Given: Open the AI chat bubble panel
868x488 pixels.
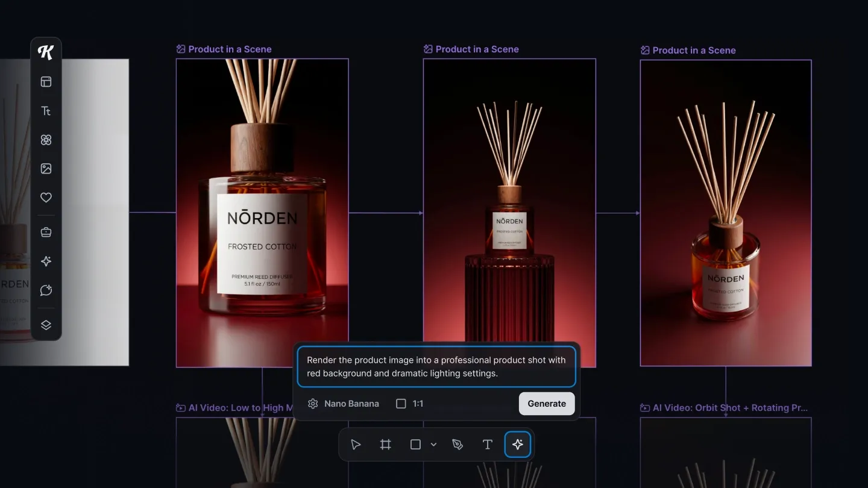Looking at the screenshot, I should pos(46,290).
